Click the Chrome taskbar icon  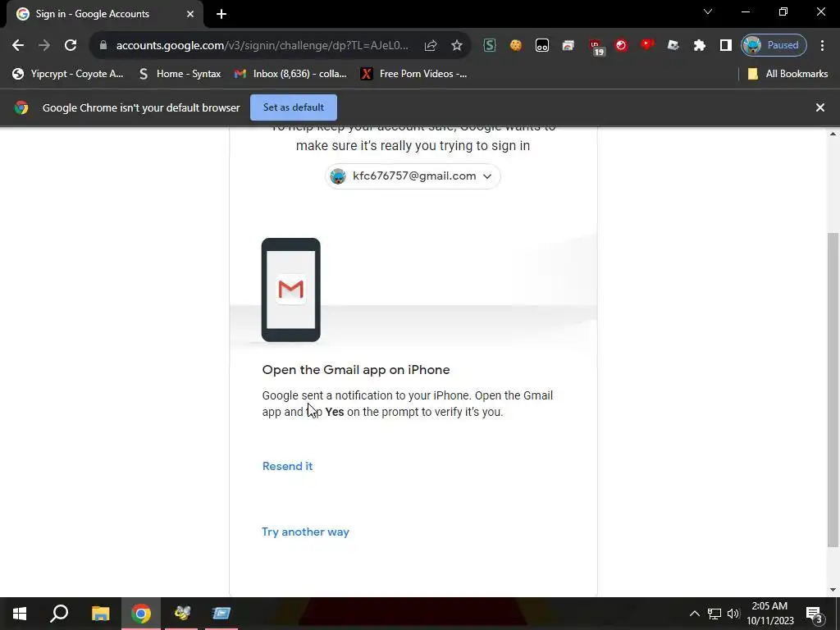(x=141, y=614)
